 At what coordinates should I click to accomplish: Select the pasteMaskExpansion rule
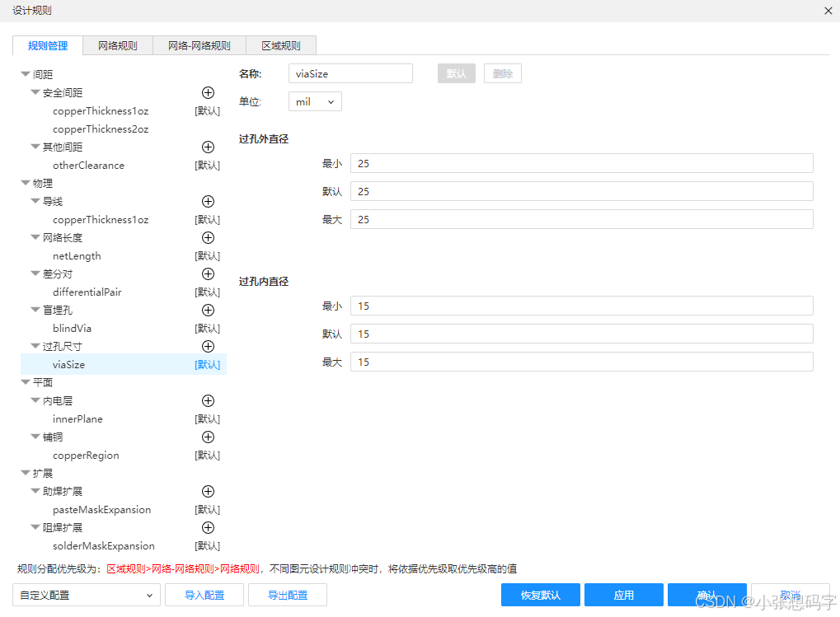tap(101, 510)
